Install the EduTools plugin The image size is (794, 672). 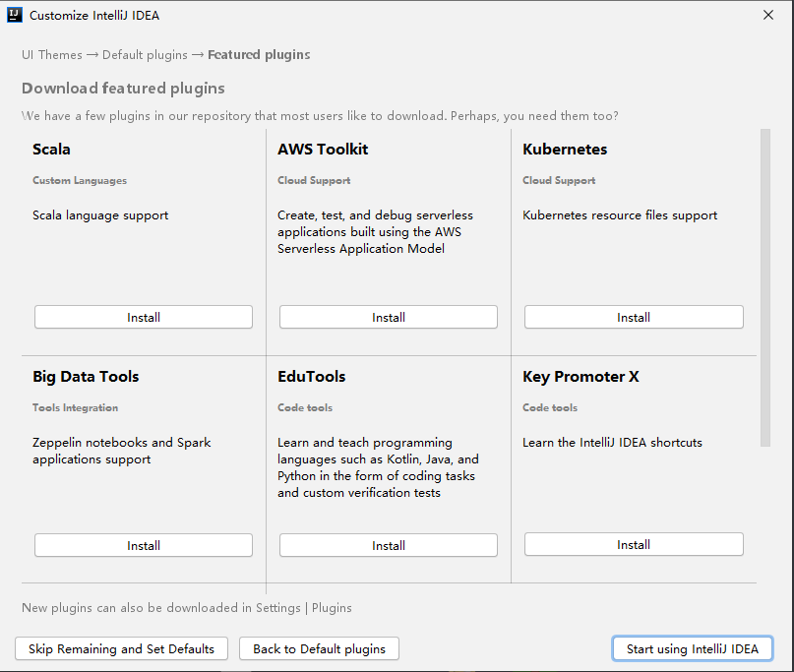coord(389,545)
